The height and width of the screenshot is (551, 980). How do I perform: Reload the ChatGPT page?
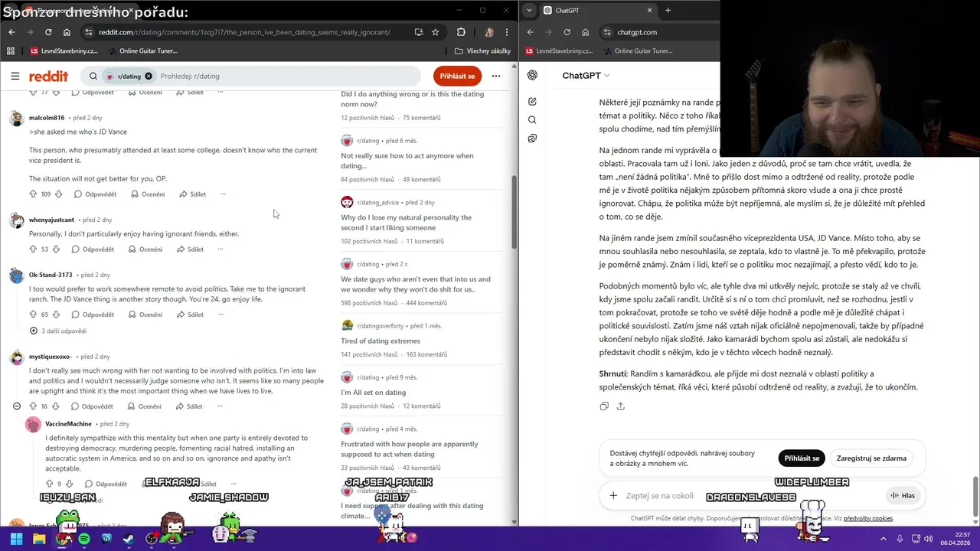coord(567,32)
